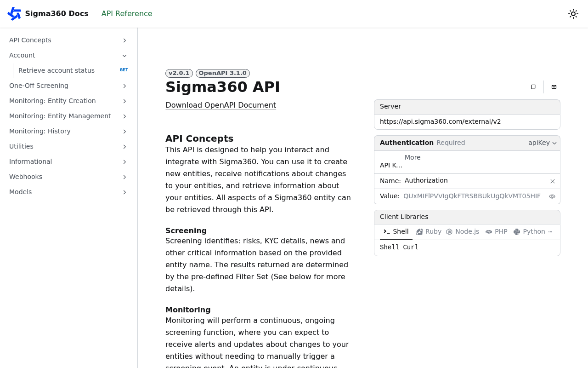Open the apiKey authentication dropdown
Viewport: 588px width, 368px height.
(x=543, y=143)
